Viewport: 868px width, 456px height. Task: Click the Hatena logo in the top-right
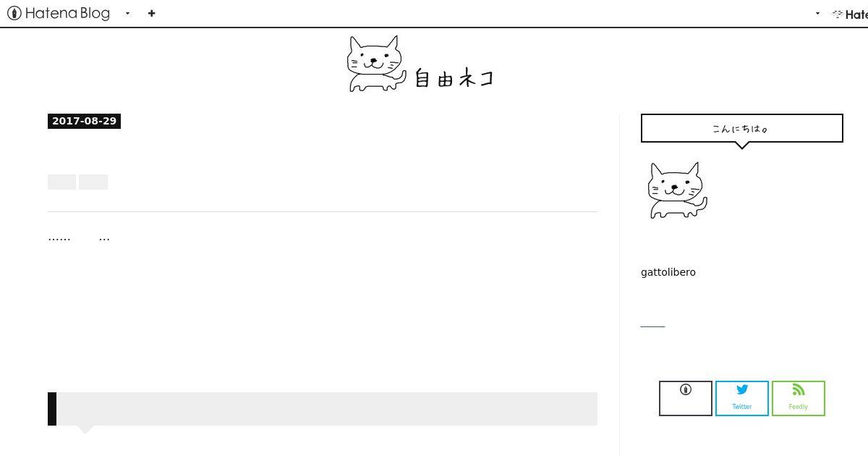pos(850,14)
